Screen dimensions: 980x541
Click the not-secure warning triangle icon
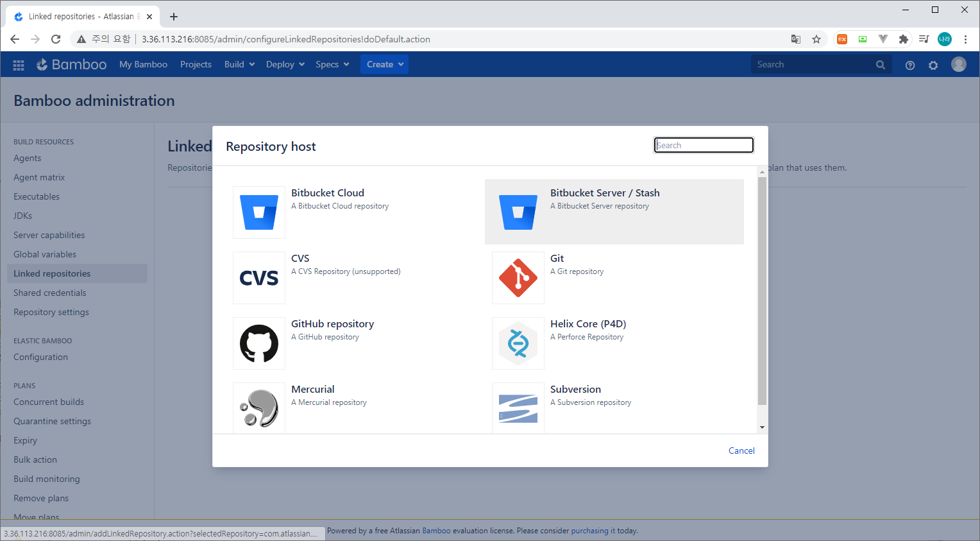click(81, 39)
